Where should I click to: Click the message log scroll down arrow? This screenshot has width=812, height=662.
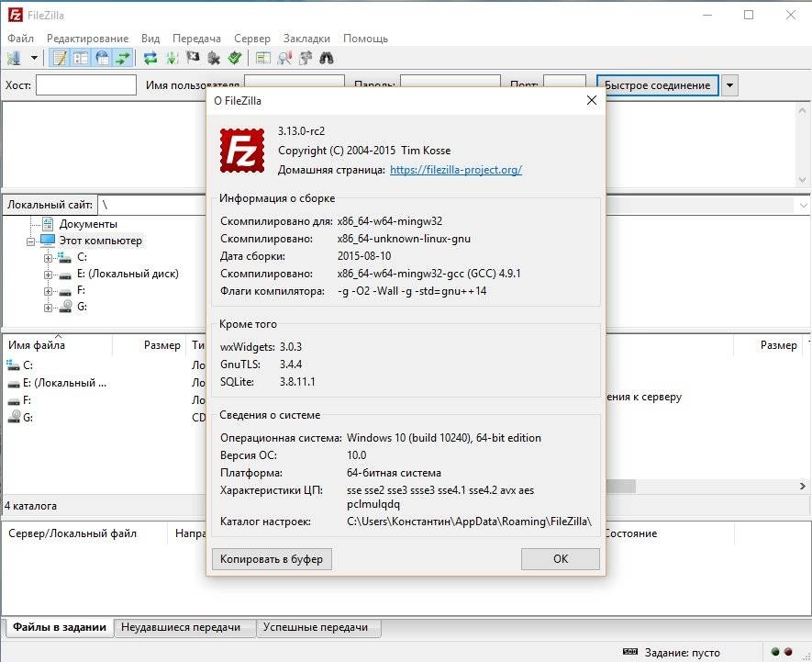[x=802, y=180]
